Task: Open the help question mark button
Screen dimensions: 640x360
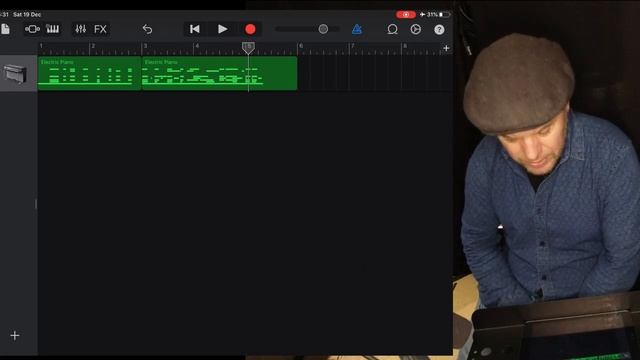Action: click(439, 29)
